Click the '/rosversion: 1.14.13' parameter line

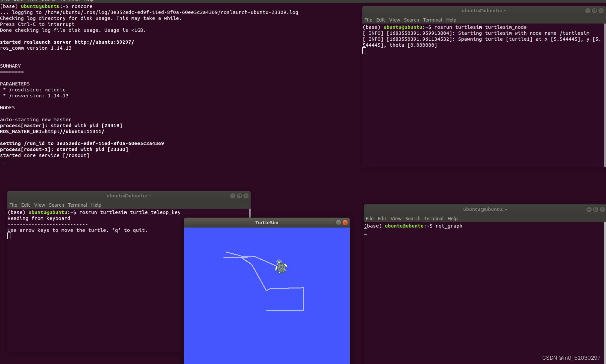36,96
